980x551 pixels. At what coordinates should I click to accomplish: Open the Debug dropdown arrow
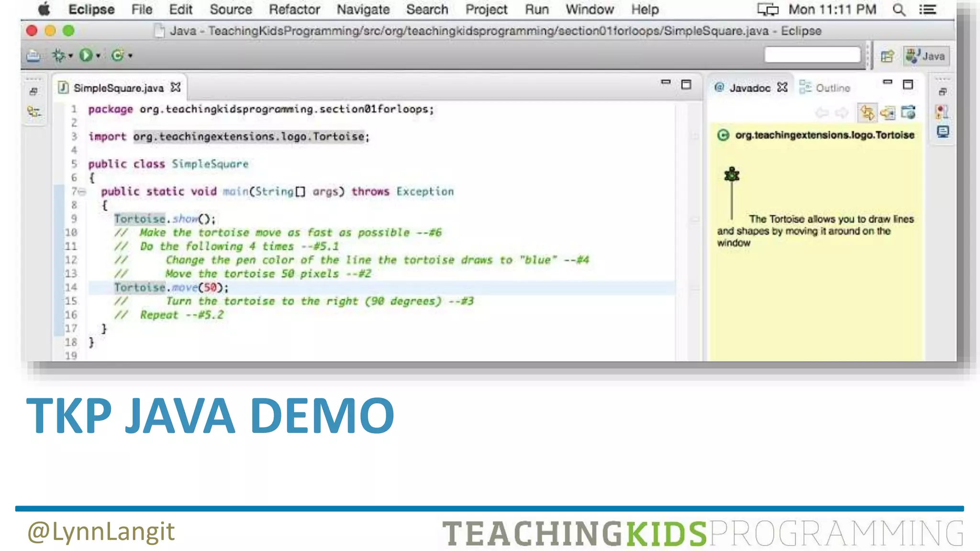70,56
